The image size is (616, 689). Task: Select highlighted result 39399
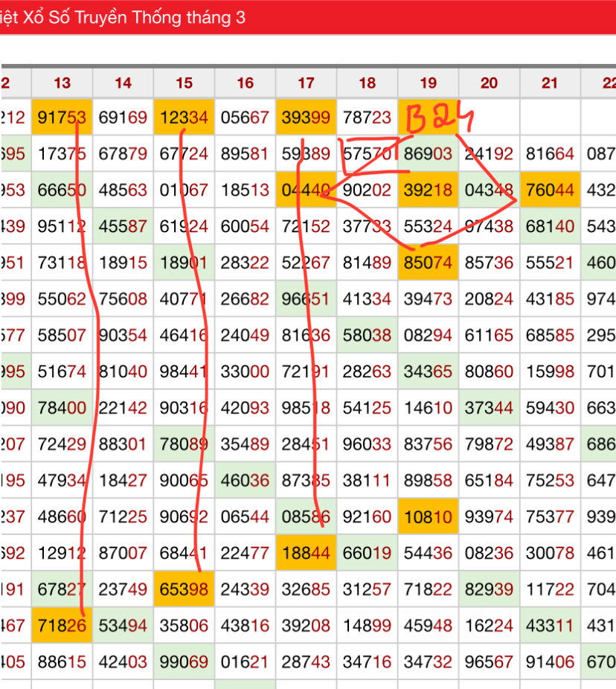[x=306, y=118]
